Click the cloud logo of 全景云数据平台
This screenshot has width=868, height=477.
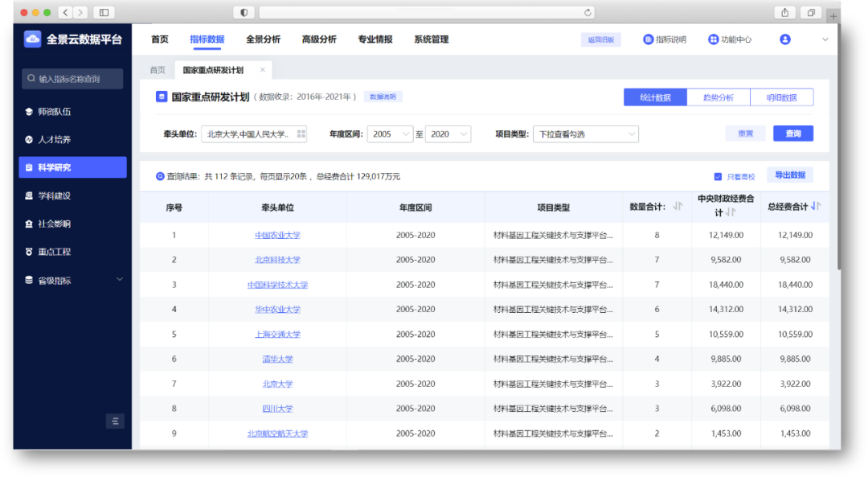(33, 39)
